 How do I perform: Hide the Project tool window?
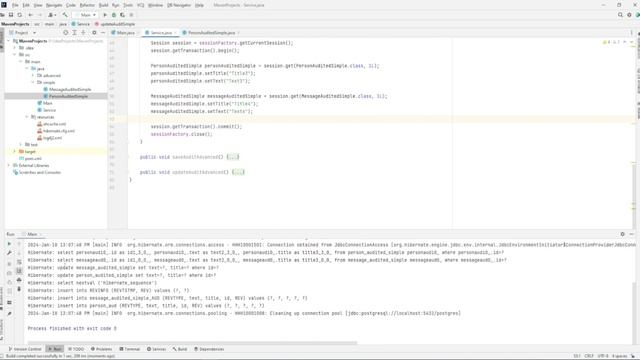103,33
